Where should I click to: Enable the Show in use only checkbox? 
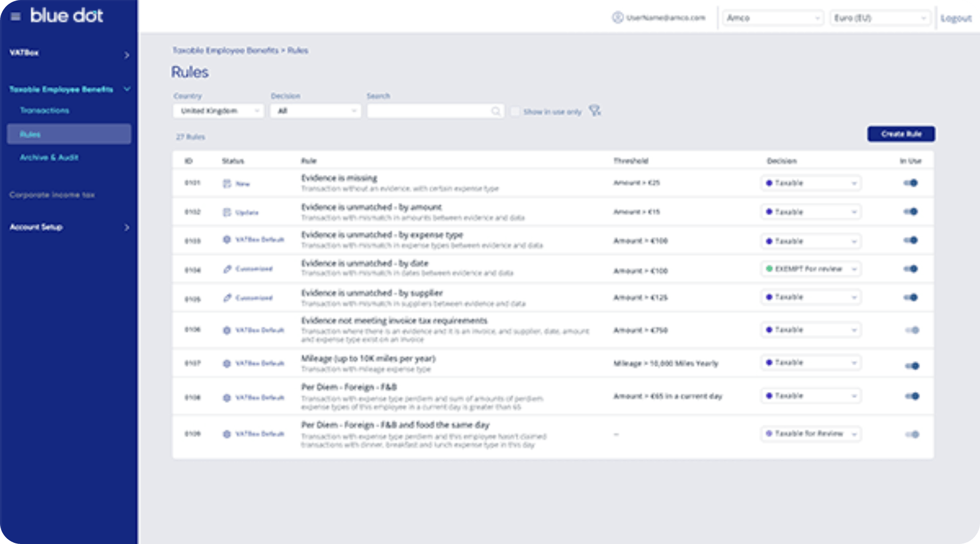point(516,111)
